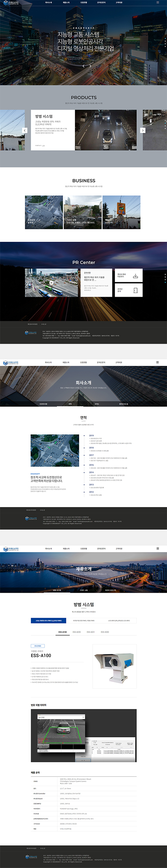Image resolution: width=167 pixels, height=868 pixels.
Task: Show the next product in the PRODUCTS carousel
Action: click(x=143, y=131)
